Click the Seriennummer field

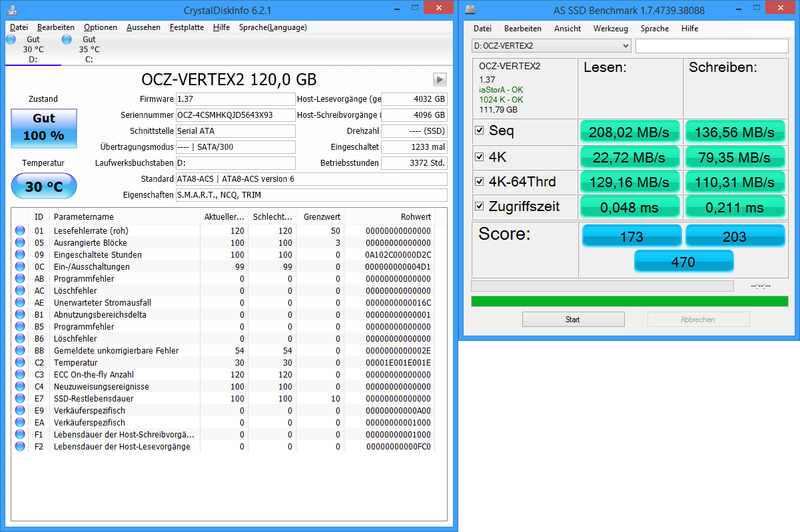tap(236, 115)
